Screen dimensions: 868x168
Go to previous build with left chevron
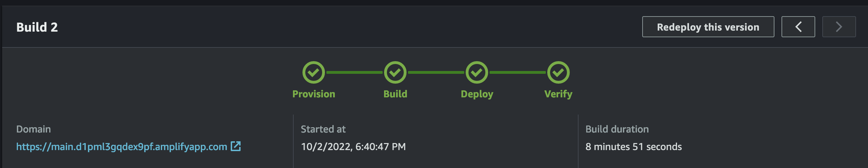click(798, 27)
